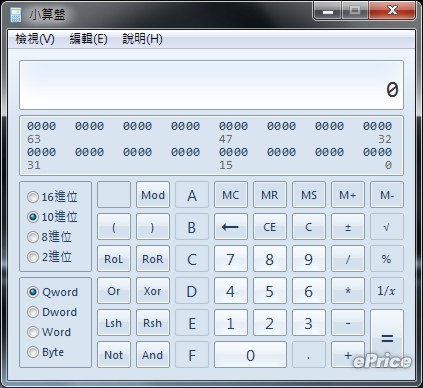This screenshot has height=388, width=423.
Task: Toggle the lowest bit group labeled 0
Action: click(x=378, y=152)
